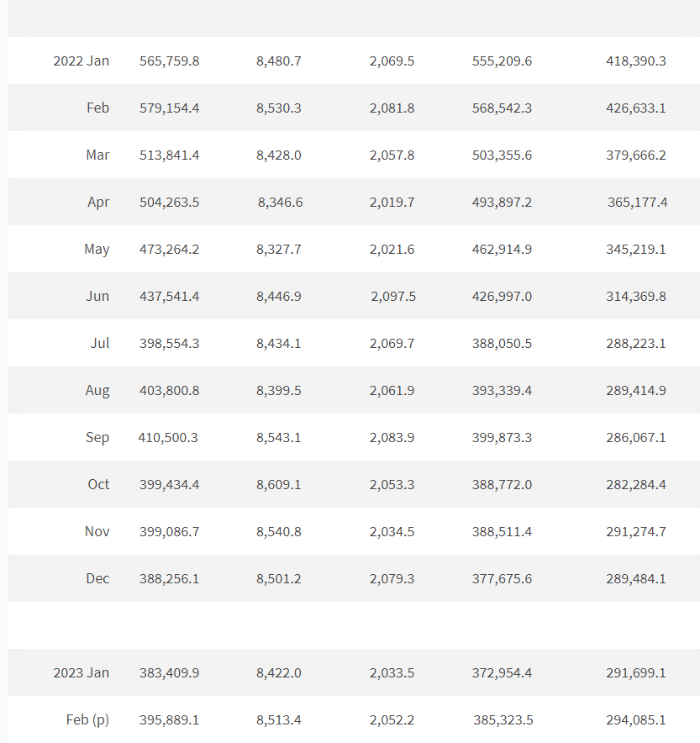This screenshot has height=743, width=700.
Task: Select the cell showing 385,323.5
Action: click(503, 719)
